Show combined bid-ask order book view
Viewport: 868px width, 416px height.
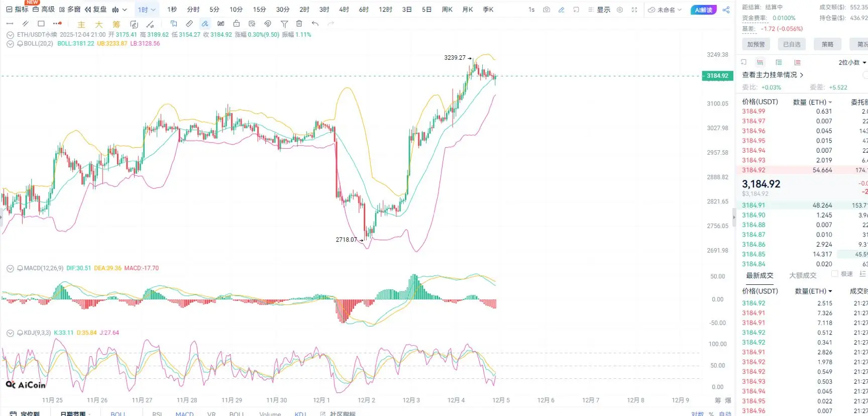point(760,62)
